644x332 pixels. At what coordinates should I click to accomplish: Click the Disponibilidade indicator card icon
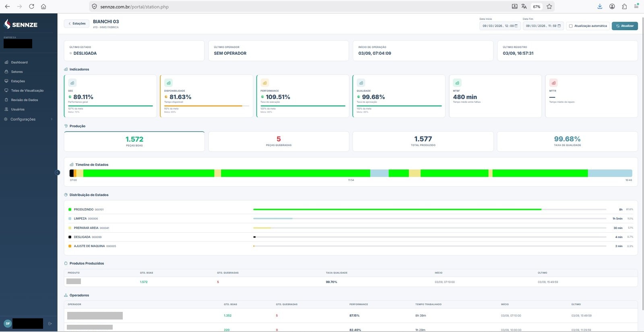point(168,83)
